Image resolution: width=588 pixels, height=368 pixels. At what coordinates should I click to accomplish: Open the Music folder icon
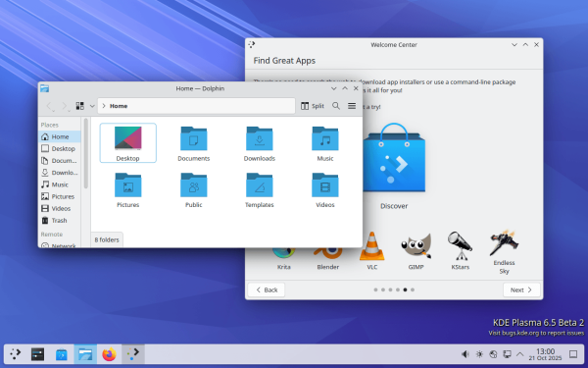click(325, 138)
